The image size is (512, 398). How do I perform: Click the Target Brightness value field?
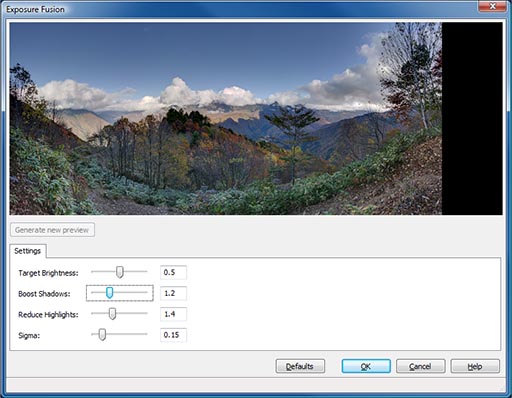coord(173,272)
